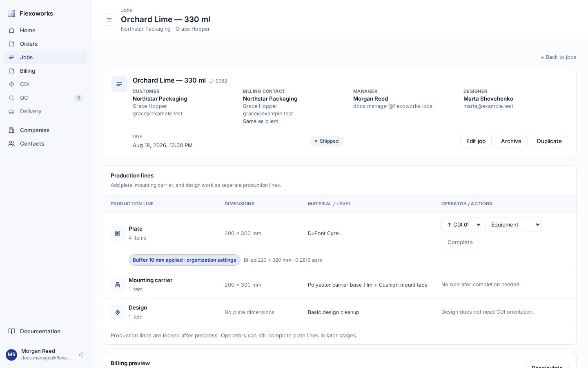Open the Companies page

pyautogui.click(x=45, y=130)
